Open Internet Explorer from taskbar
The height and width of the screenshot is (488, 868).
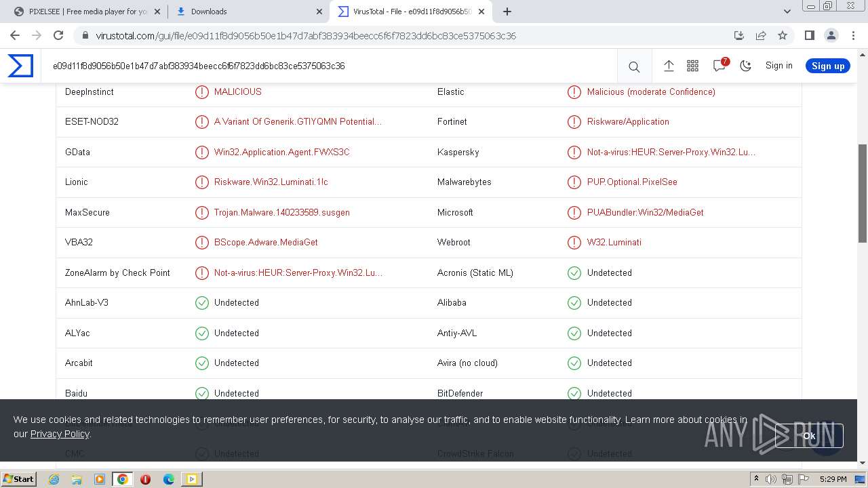pos(54,479)
